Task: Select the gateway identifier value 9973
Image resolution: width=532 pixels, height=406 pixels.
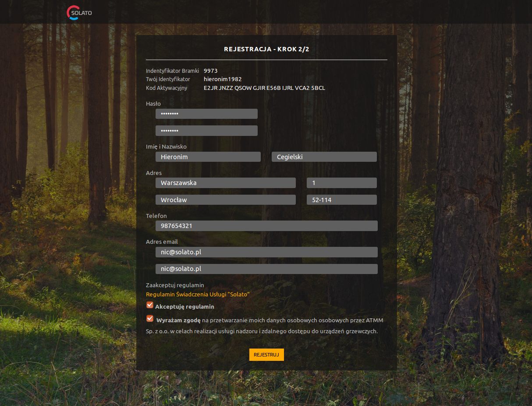Action: 211,71
